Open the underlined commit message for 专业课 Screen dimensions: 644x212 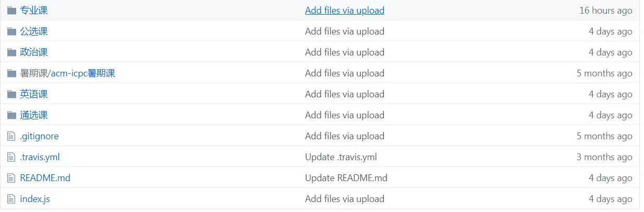pos(345,10)
